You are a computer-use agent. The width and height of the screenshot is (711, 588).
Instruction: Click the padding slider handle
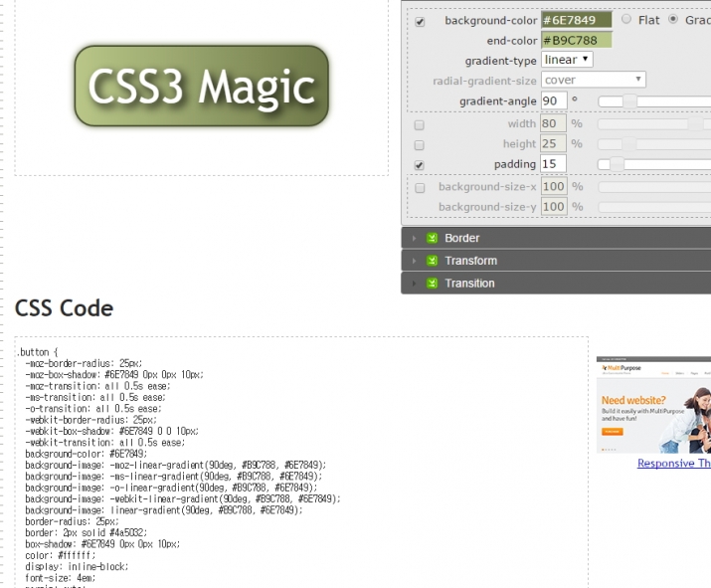click(x=618, y=164)
